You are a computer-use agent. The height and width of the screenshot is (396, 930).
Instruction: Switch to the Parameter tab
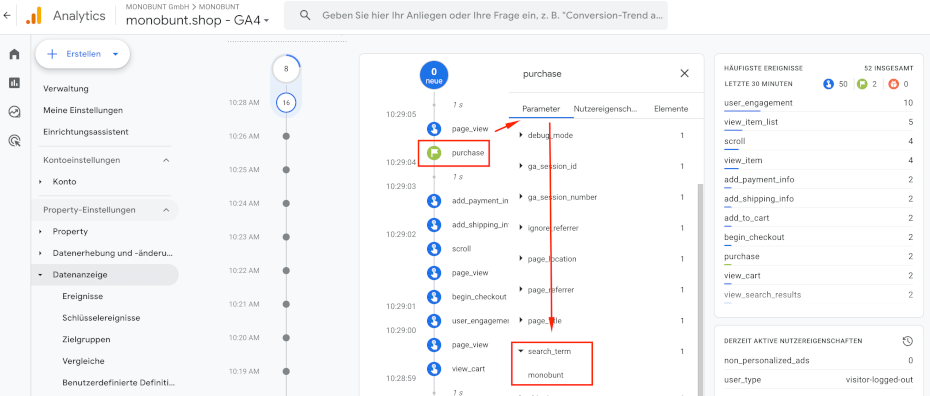tap(541, 109)
